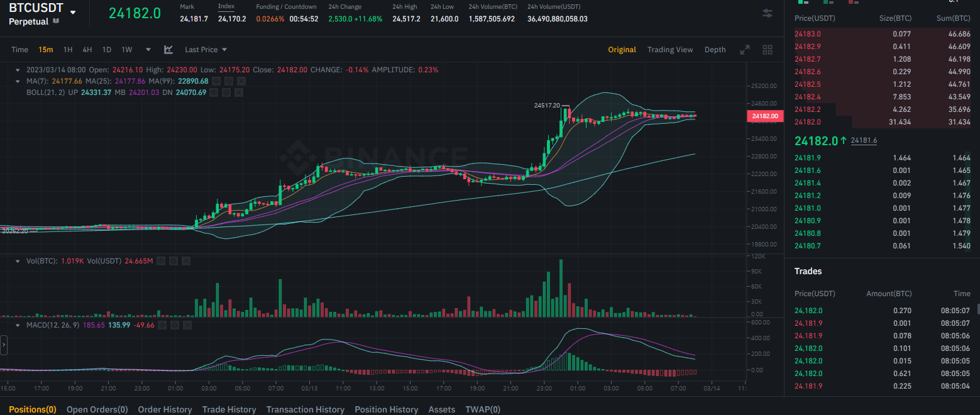980x415 pixels.
Task: Remove the MACD indicator with its X
Action: pos(187,325)
